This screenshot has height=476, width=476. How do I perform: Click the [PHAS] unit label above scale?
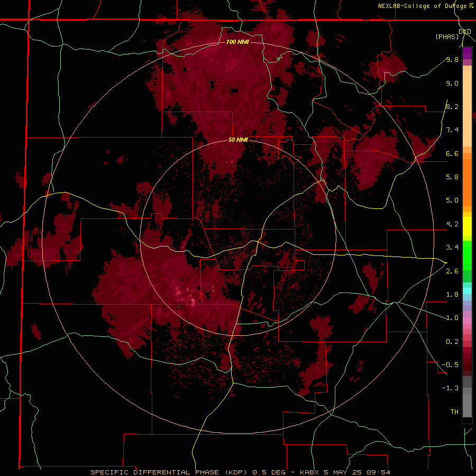447,37
